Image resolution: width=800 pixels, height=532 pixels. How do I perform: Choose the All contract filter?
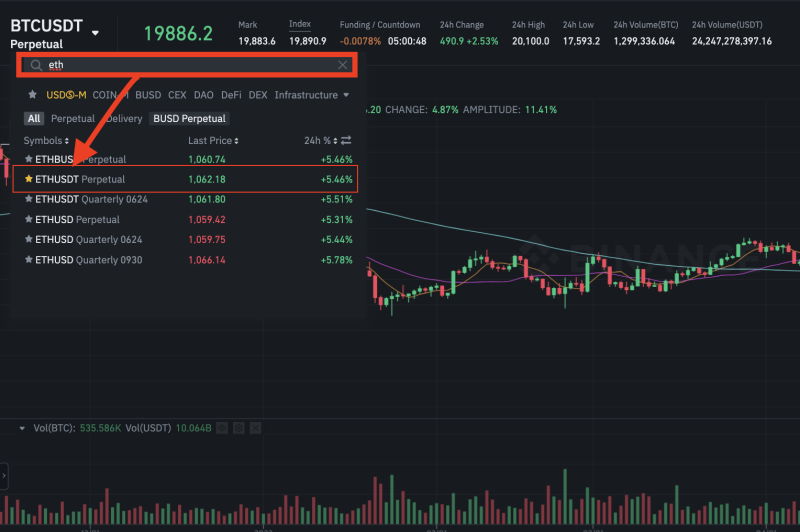click(x=34, y=118)
